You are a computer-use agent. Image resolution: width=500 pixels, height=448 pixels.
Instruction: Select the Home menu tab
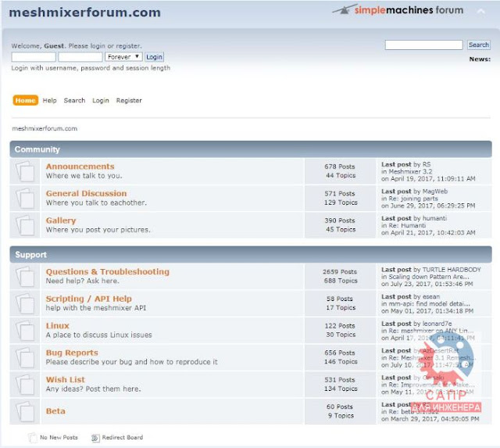(x=25, y=100)
